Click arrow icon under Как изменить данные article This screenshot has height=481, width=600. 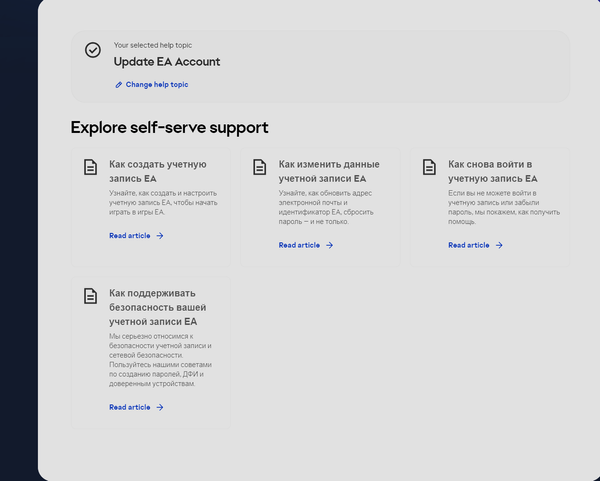tap(330, 245)
